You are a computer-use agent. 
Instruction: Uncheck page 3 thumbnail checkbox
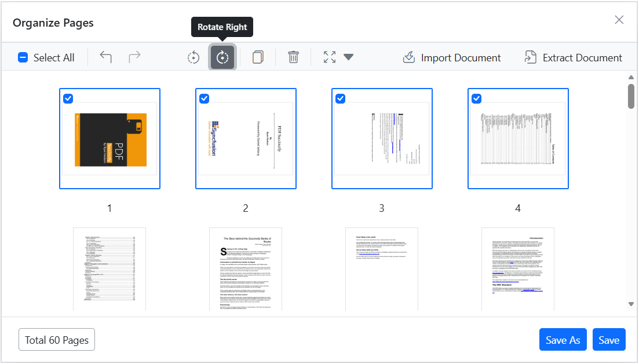click(x=340, y=98)
